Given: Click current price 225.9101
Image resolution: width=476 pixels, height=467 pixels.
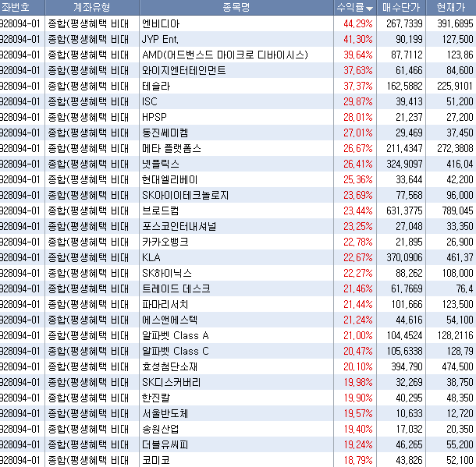Looking at the screenshot, I should 455,86.
